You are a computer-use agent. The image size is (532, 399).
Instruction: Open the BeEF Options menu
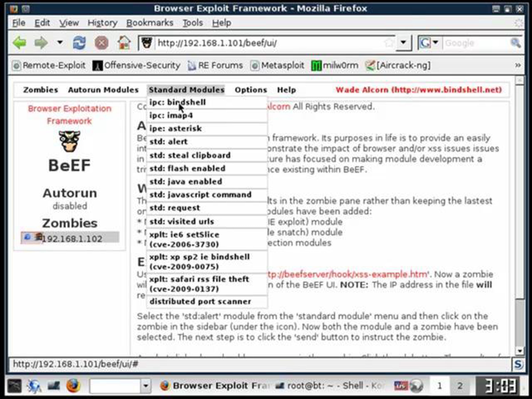251,90
